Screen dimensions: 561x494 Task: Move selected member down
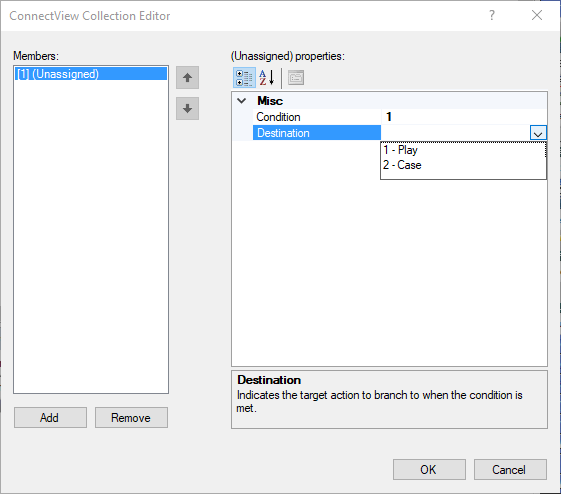[187, 108]
